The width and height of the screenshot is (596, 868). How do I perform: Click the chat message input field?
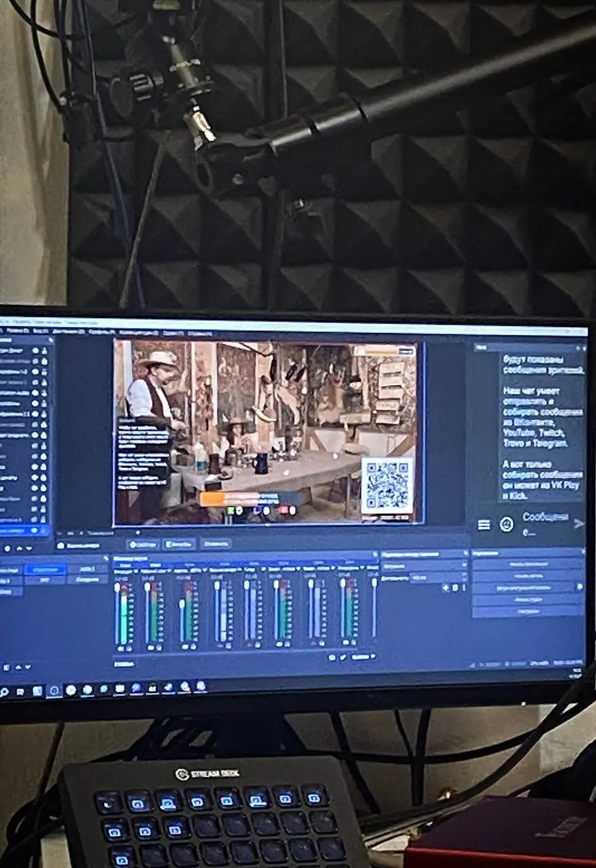pyautogui.click(x=544, y=524)
